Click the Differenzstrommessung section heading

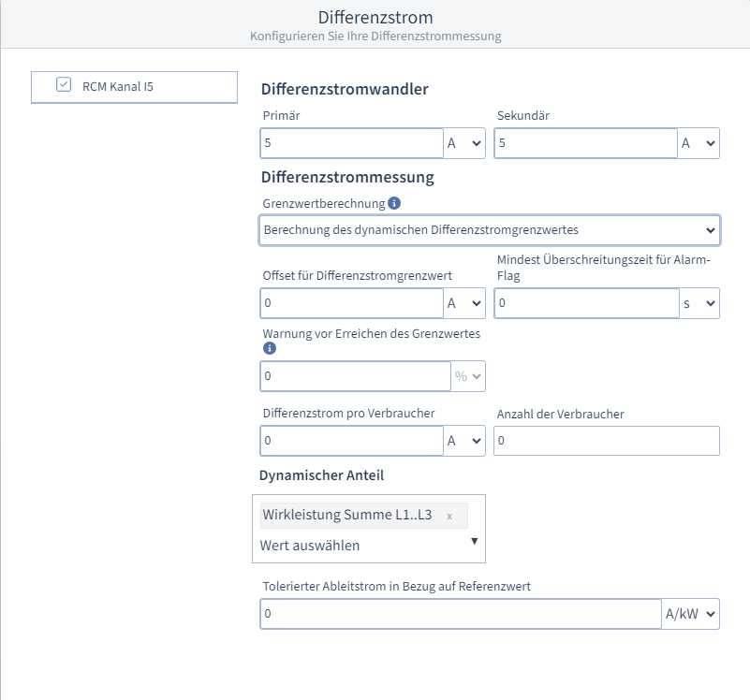pos(346,177)
